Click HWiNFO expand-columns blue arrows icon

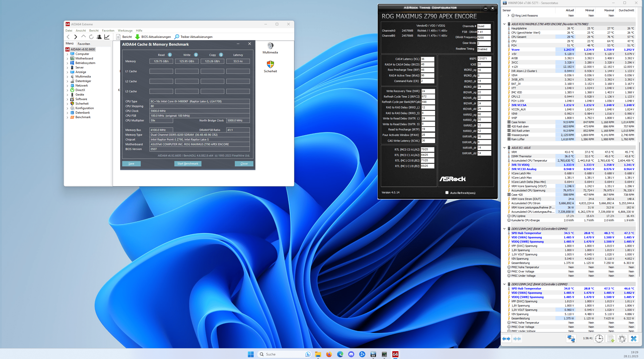(506, 339)
